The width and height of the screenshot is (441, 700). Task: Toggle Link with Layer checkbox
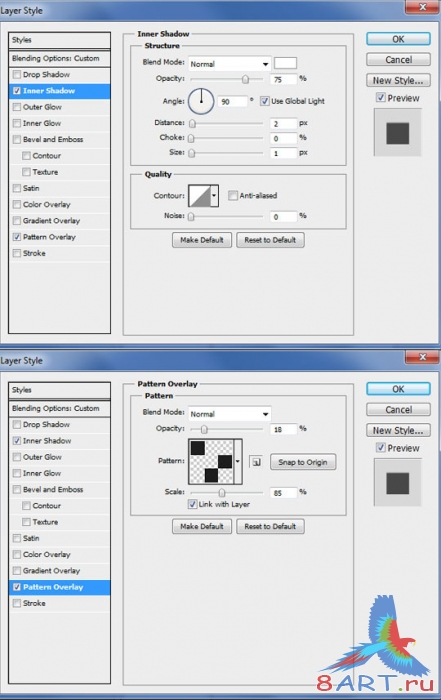pos(192,504)
